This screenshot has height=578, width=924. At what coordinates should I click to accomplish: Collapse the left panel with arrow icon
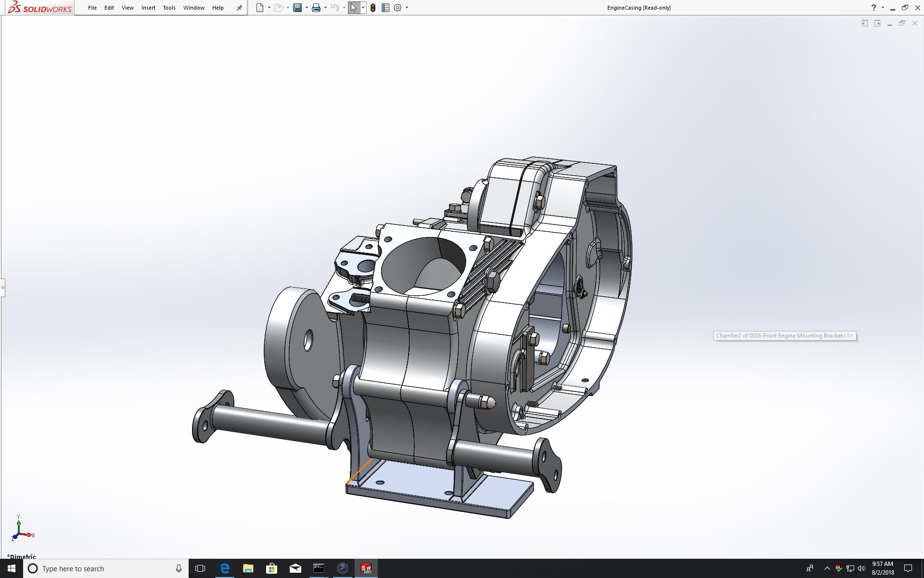click(864, 23)
